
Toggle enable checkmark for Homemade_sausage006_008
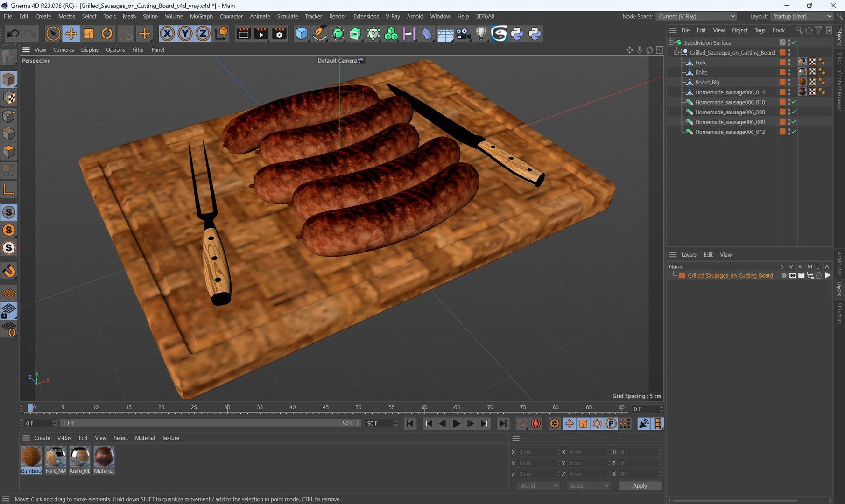(794, 112)
